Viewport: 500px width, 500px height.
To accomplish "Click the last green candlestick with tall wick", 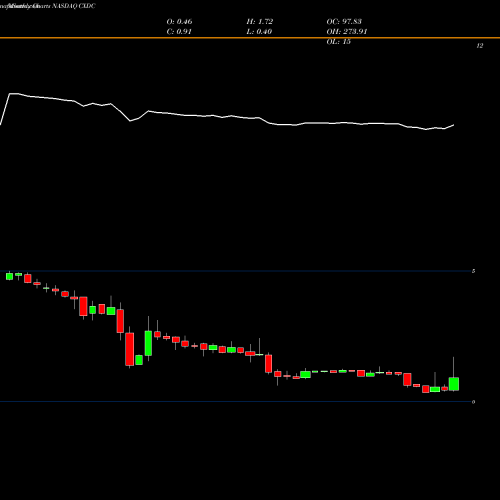I will (454, 384).
